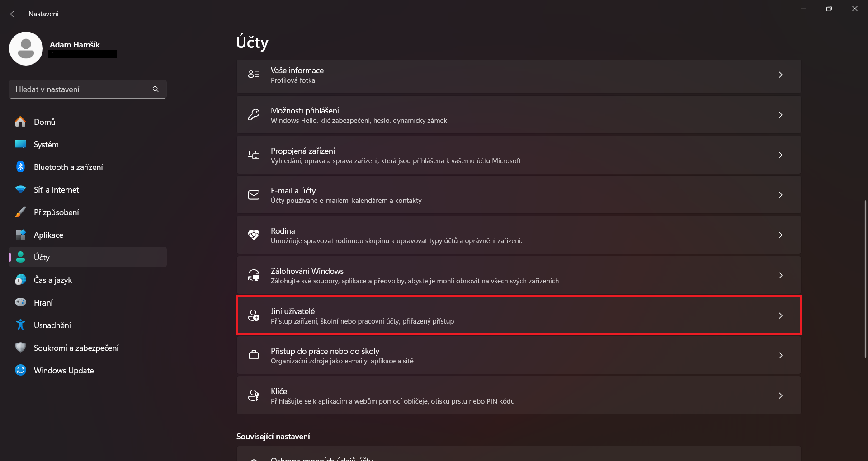Click the Hledat v nastavení search field
This screenshot has height=461, width=868.
click(x=81, y=89)
